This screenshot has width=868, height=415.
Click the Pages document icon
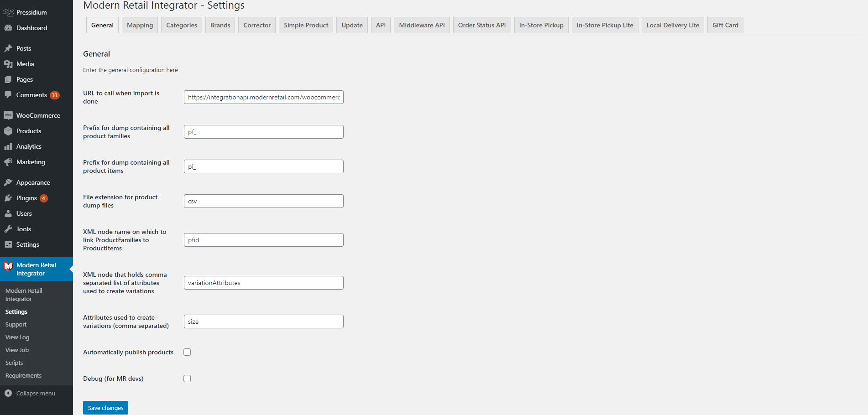(x=8, y=79)
